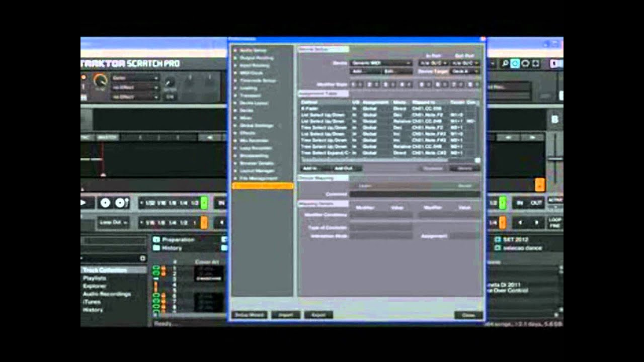
Task: Select the 1/32 loop size on the left deck
Action: [x=150, y=203]
